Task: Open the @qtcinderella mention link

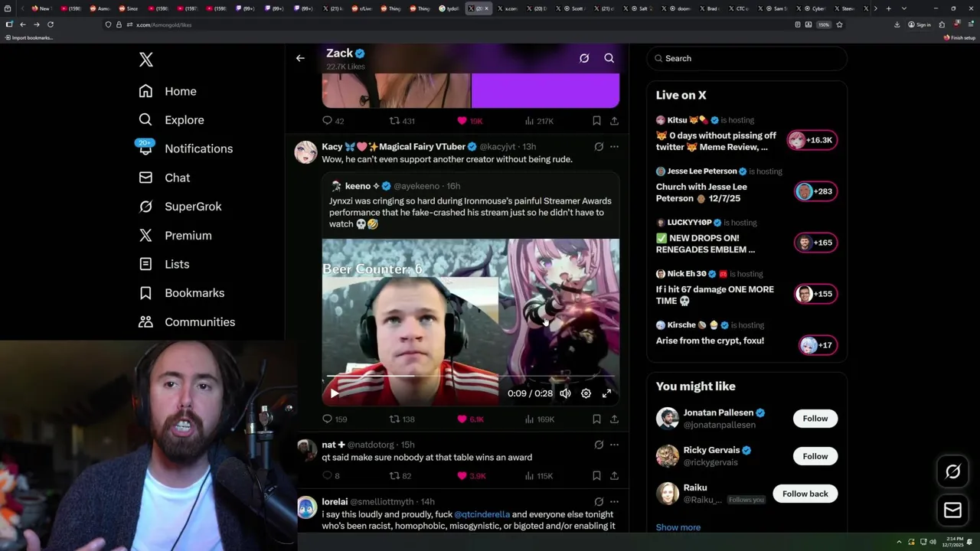Action: click(x=482, y=514)
